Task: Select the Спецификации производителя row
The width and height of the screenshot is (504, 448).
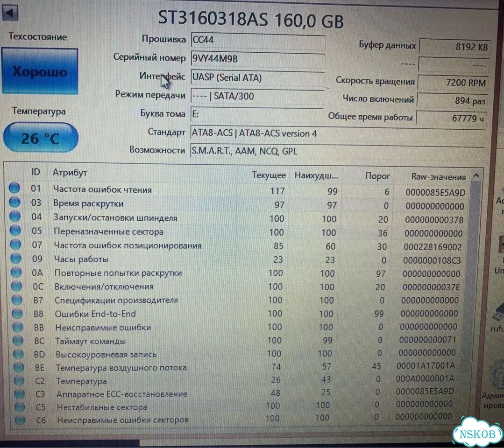Action: point(238,300)
